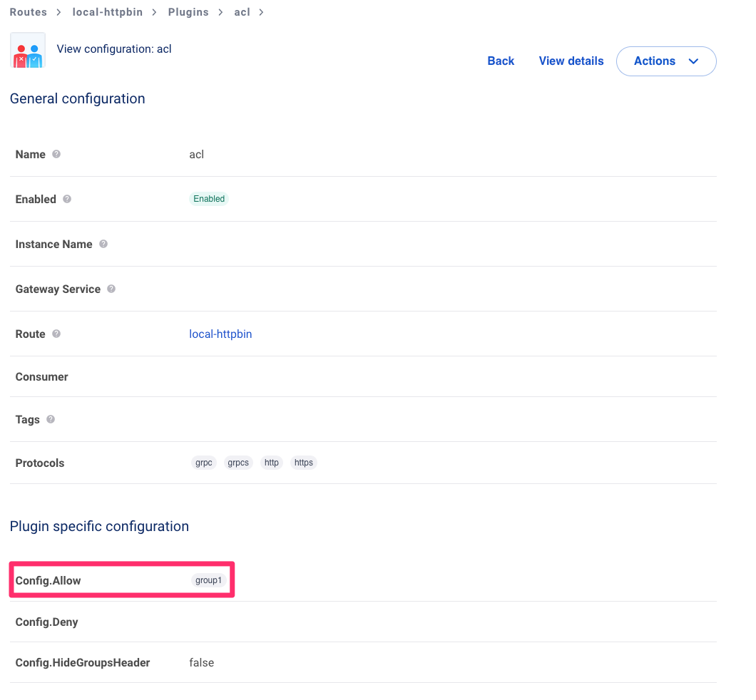Click the Back button

[x=501, y=61]
